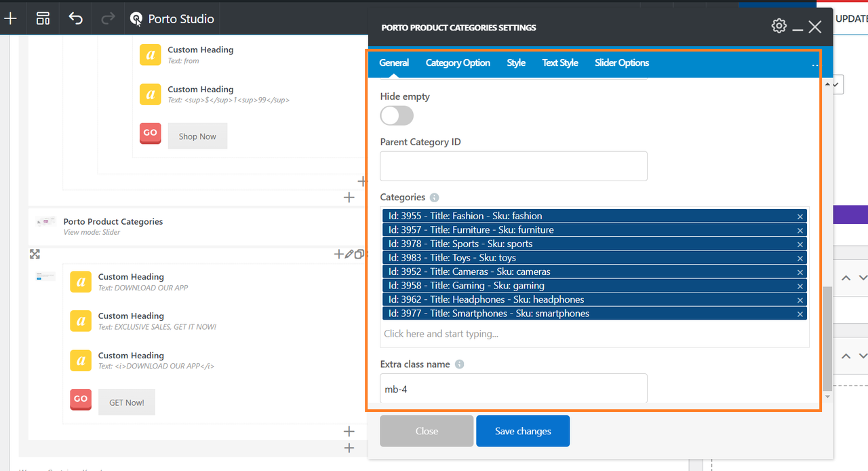Switch to the Text Style tab
868x471 pixels.
point(560,62)
